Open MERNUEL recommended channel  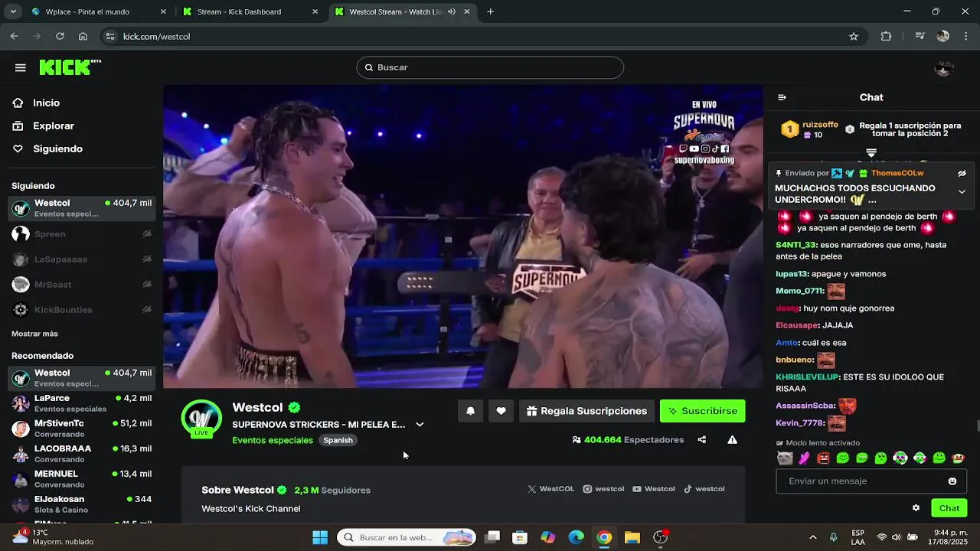pos(81,479)
